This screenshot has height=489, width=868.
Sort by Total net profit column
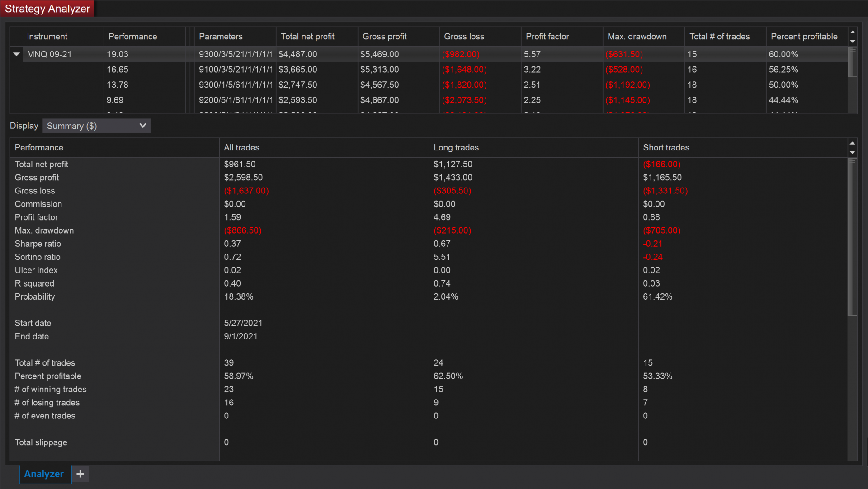point(307,37)
